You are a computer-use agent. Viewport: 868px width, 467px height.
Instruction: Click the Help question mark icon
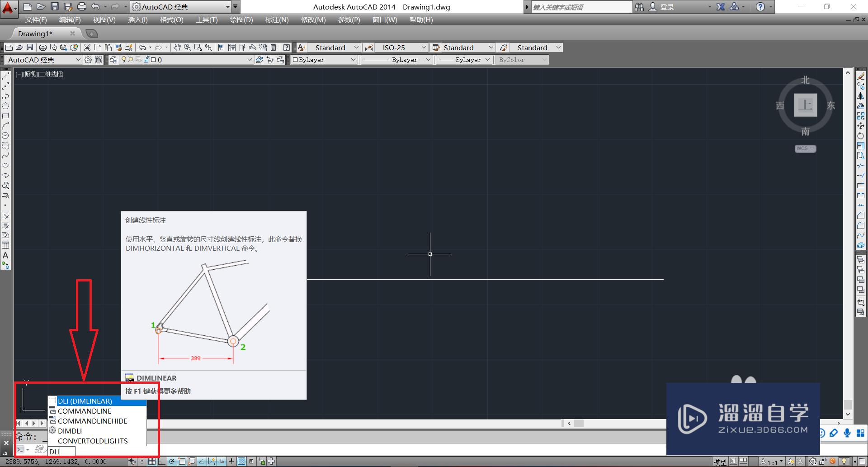pyautogui.click(x=760, y=7)
